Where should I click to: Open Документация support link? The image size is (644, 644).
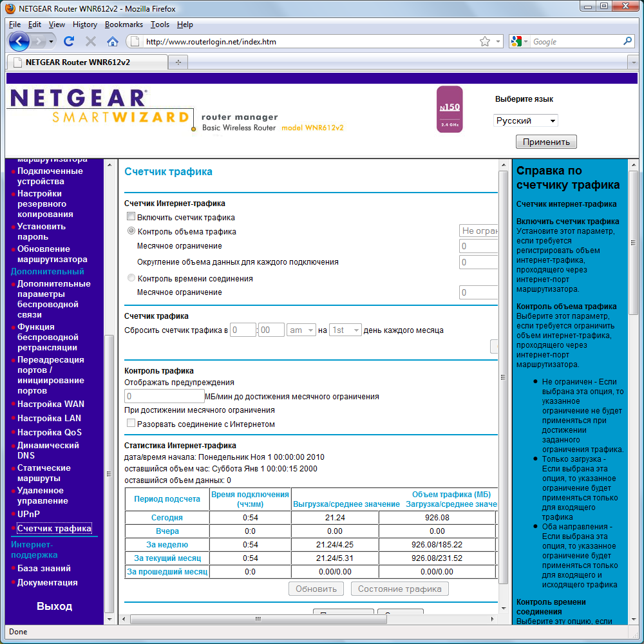tap(47, 583)
